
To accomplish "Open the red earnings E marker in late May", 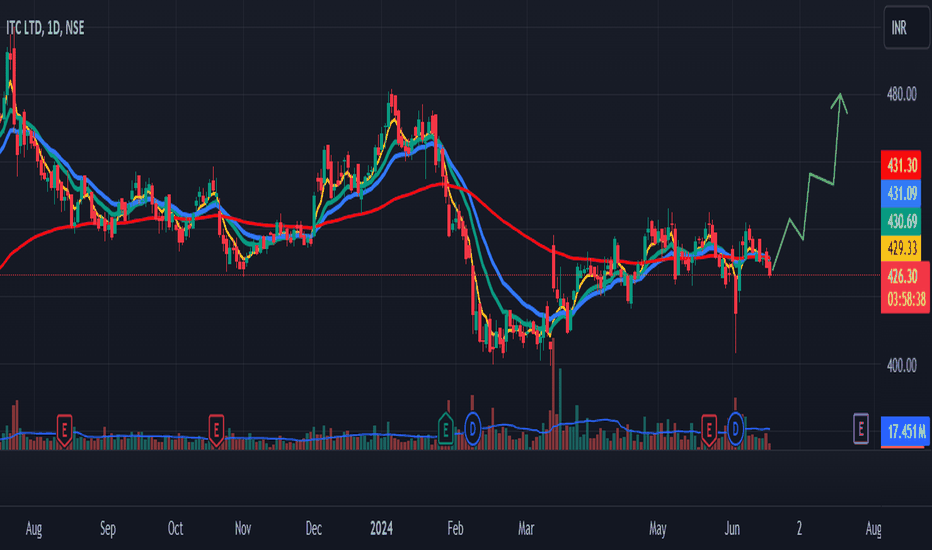I will point(709,429).
